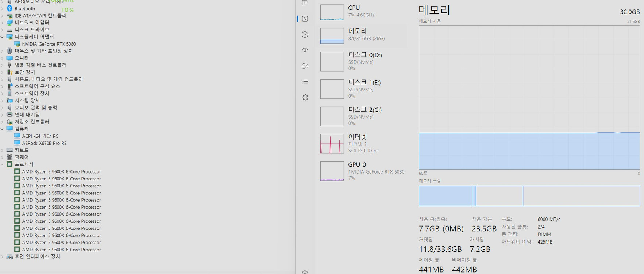Click the 23.5GB available value
Image resolution: width=644 pixels, height=274 pixels.
point(484,229)
